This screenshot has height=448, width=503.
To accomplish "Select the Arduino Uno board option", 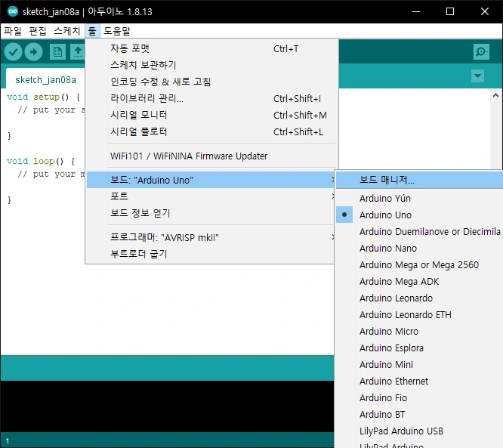I will click(419, 215).
